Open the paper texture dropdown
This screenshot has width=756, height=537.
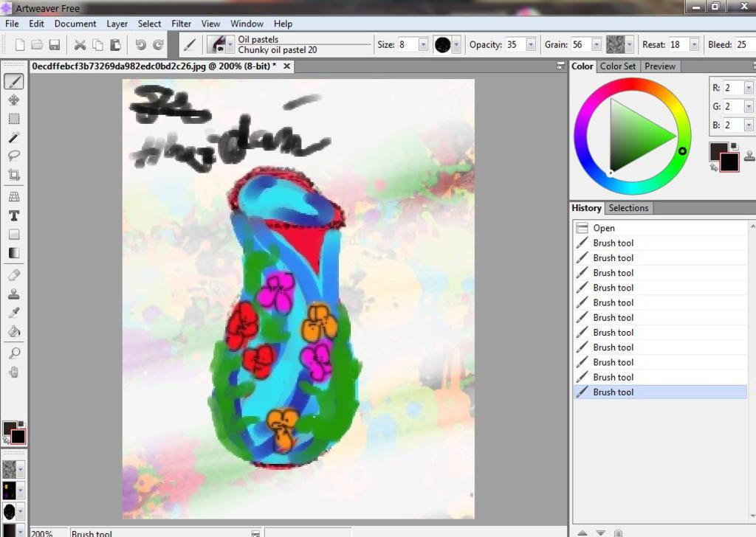629,45
